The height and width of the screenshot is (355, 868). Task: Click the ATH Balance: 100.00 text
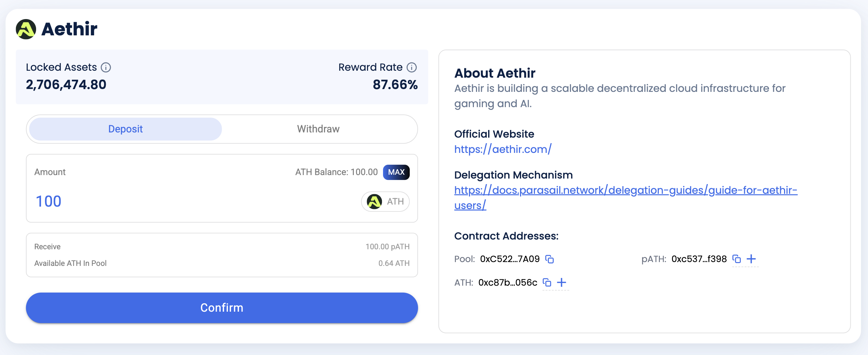pyautogui.click(x=337, y=172)
